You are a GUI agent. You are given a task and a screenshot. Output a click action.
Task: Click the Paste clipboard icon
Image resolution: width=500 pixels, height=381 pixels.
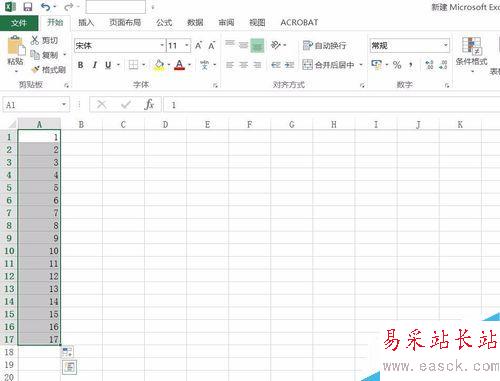click(x=16, y=46)
